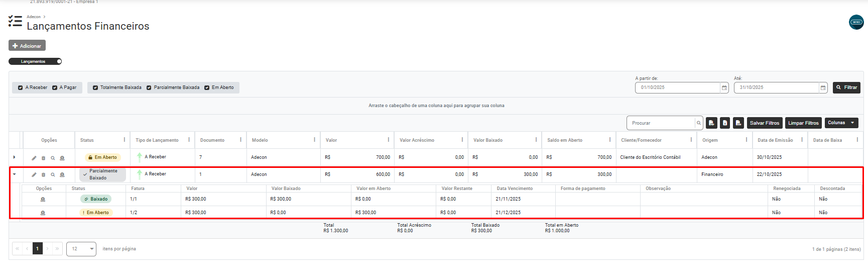Click the Adicionar button

[27, 46]
